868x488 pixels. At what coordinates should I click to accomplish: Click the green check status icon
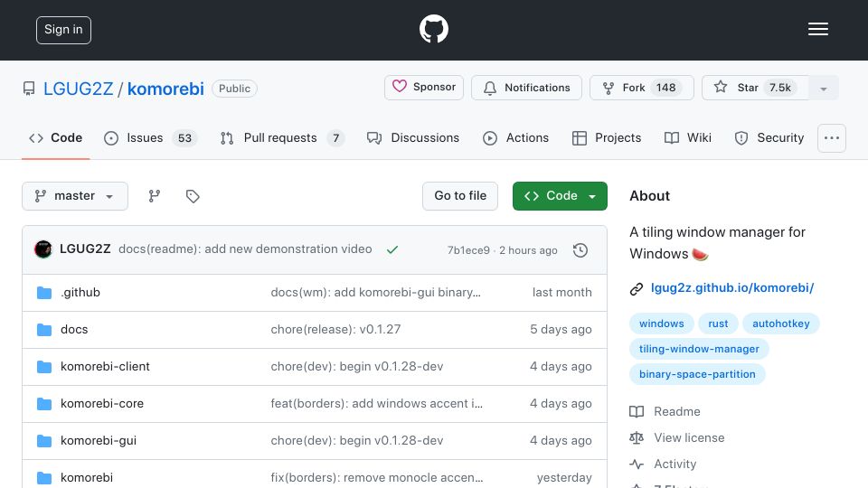392,250
